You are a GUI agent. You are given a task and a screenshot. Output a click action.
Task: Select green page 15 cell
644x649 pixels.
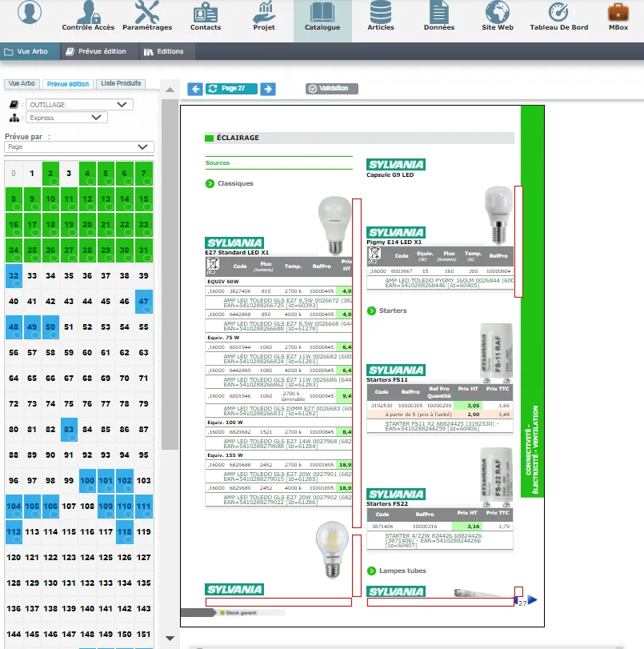point(144,199)
